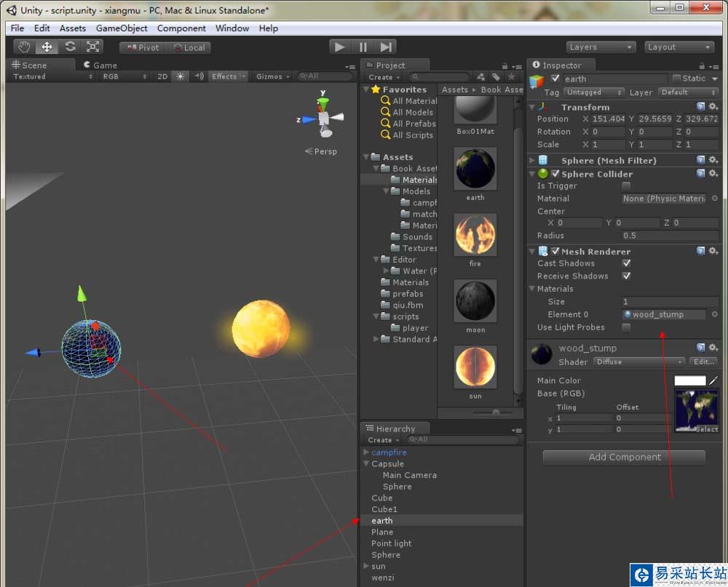Select the Hand tool

(24, 47)
